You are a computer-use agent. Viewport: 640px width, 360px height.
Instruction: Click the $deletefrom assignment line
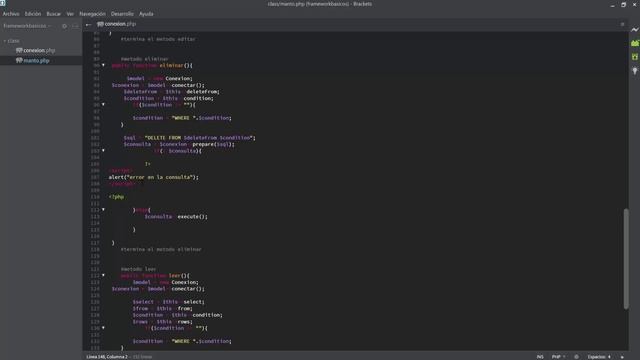click(171, 91)
